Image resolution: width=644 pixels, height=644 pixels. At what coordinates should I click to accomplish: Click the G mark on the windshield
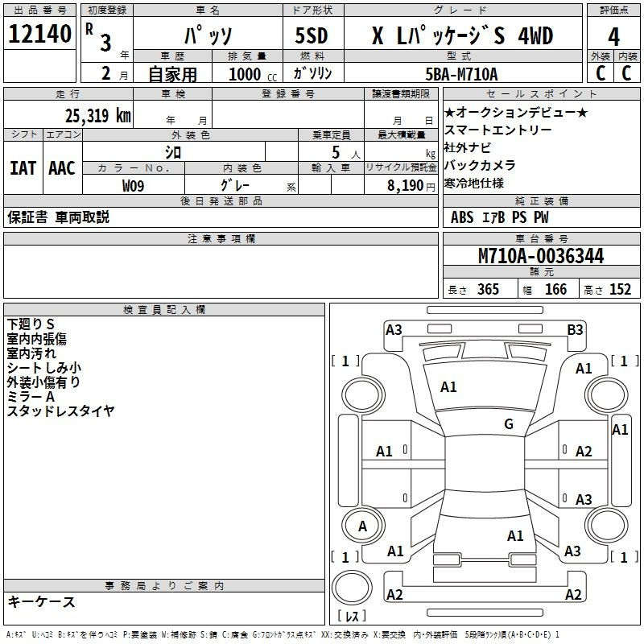pyautogui.click(x=508, y=424)
